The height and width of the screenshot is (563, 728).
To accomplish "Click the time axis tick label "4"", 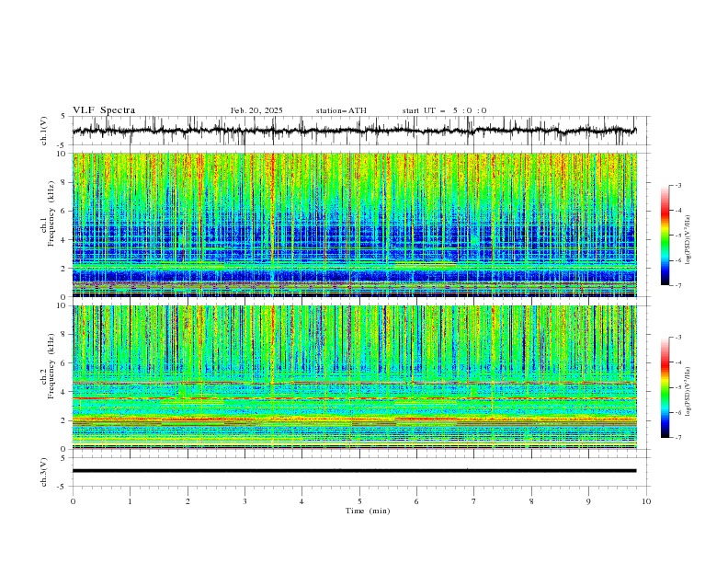I will coord(301,501).
